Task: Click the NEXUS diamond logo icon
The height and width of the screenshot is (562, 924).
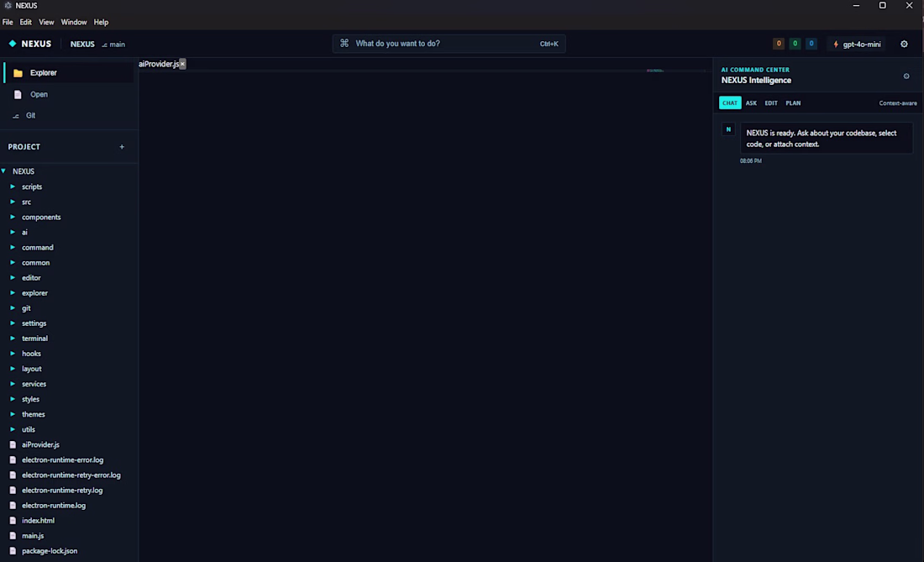Action: click(13, 44)
